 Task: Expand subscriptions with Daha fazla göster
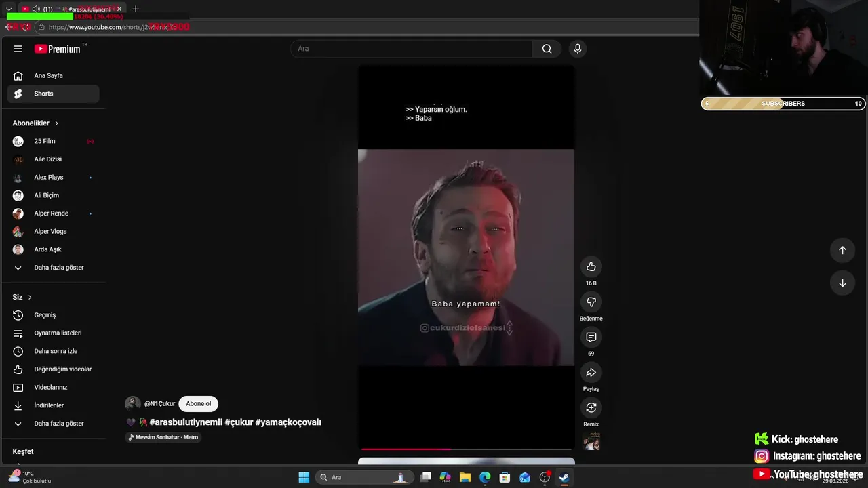click(x=54, y=268)
